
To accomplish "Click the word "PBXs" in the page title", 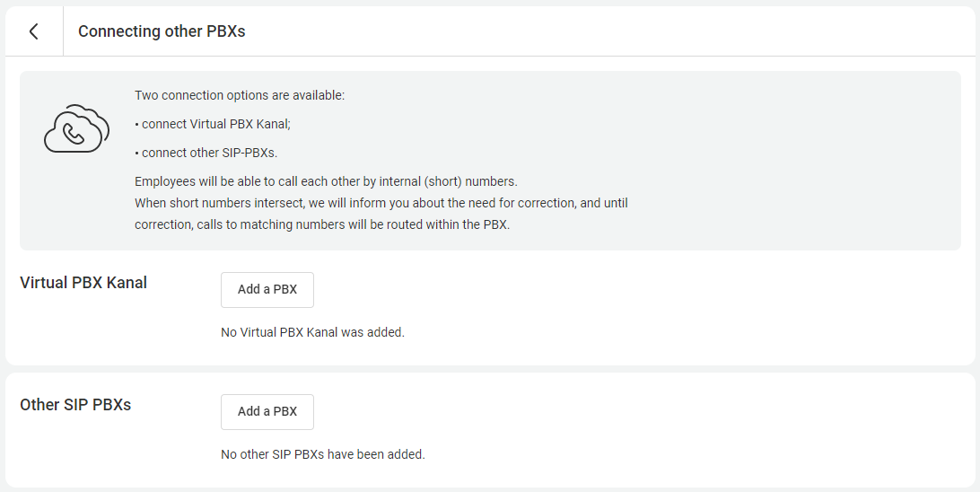I will (224, 31).
